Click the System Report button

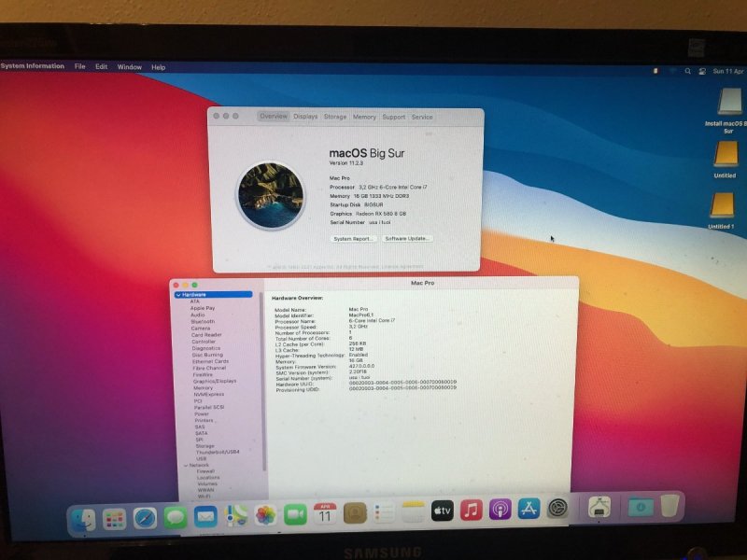353,239
